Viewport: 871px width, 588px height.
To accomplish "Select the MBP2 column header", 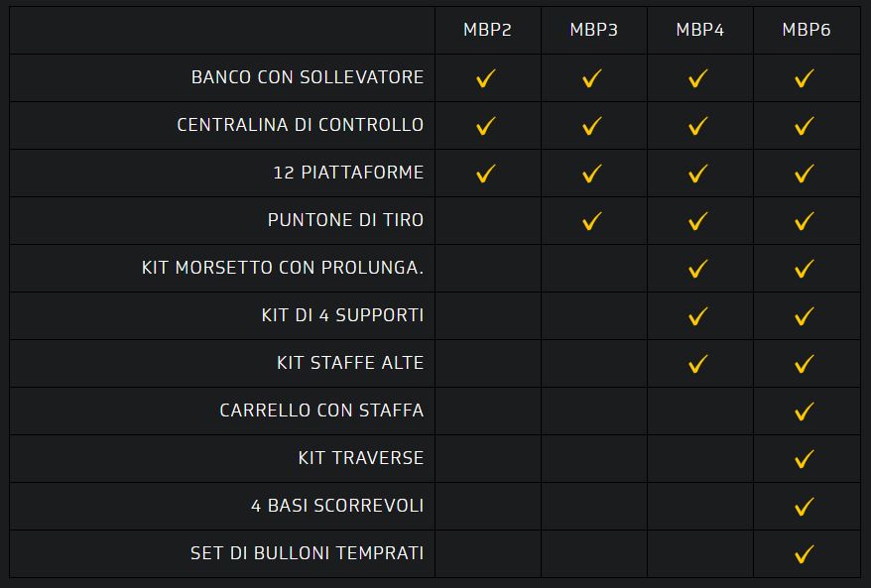I will pos(487,30).
